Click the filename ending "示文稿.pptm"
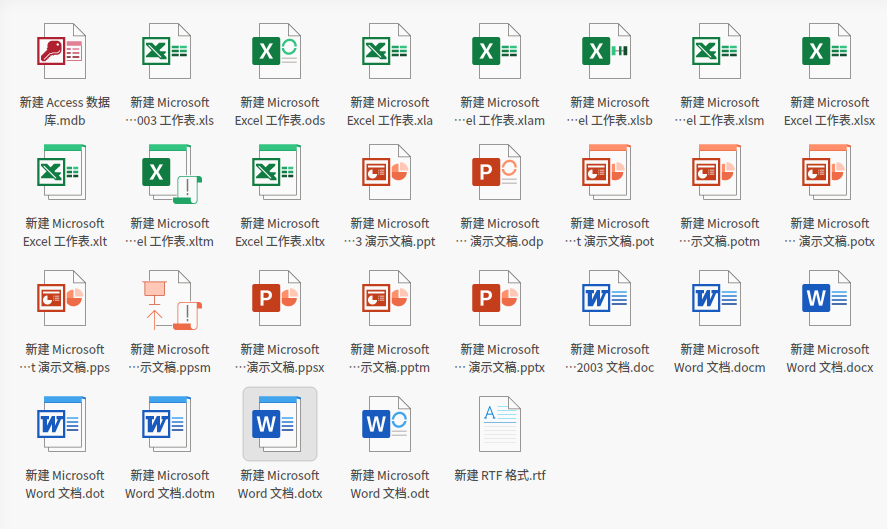Image resolution: width=887 pixels, height=529 pixels. [x=390, y=368]
